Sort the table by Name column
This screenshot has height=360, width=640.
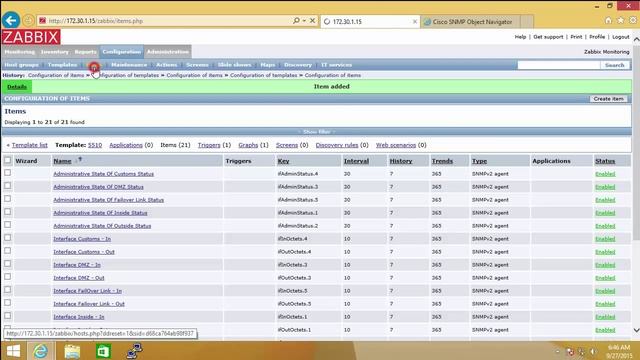pos(62,161)
